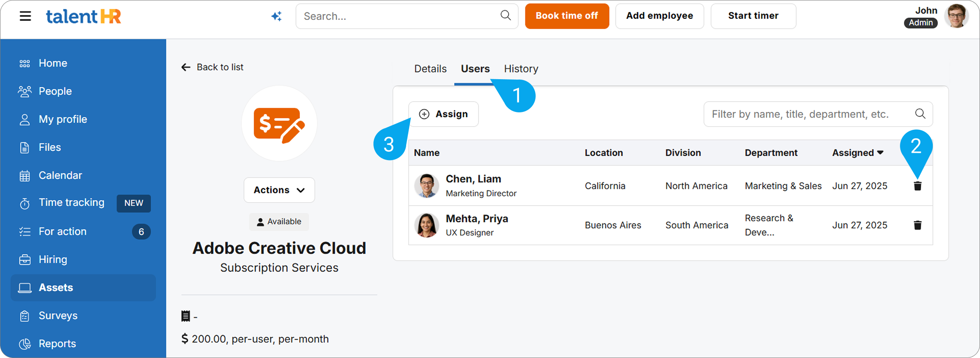Viewport: 980px width, 358px height.
Task: Remove Chen, Liam with trash icon
Action: [x=917, y=186]
